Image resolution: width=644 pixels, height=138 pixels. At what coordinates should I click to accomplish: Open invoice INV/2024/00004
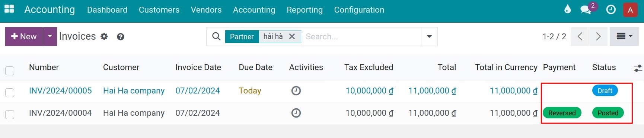60,113
